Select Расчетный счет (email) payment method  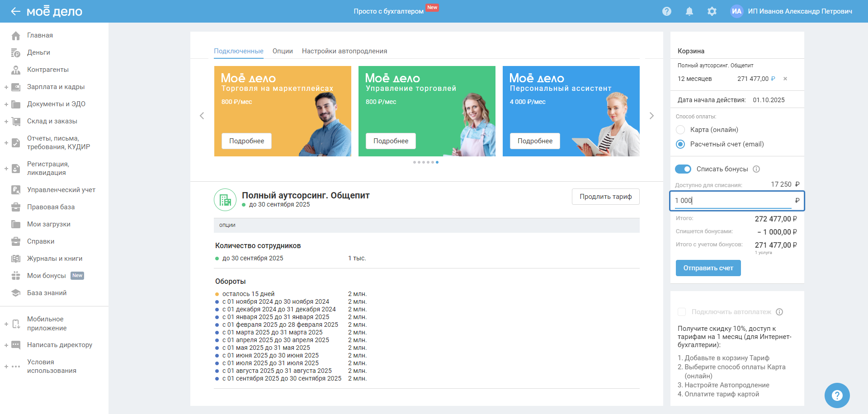point(680,144)
